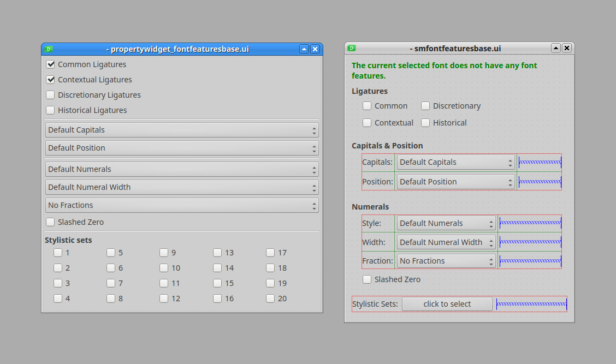Tick the Contextual checkbox in right window
616x364 pixels.
pos(367,123)
